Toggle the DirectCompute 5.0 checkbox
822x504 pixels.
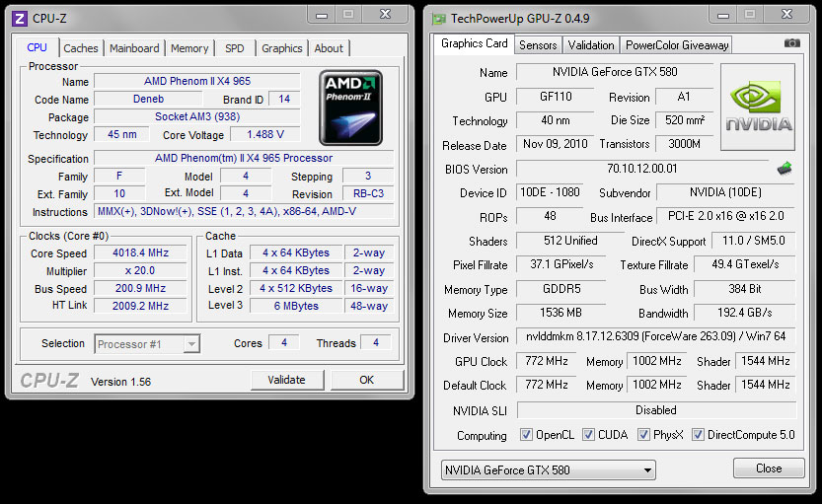[698, 434]
